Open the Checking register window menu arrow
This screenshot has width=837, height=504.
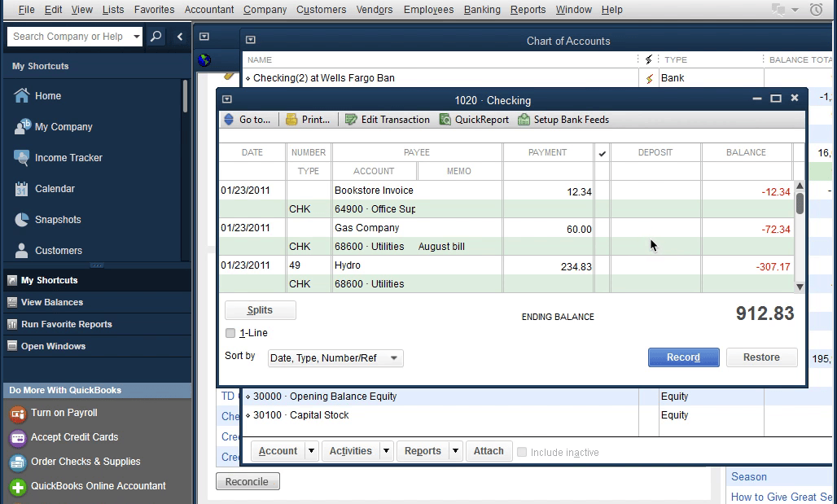227,99
